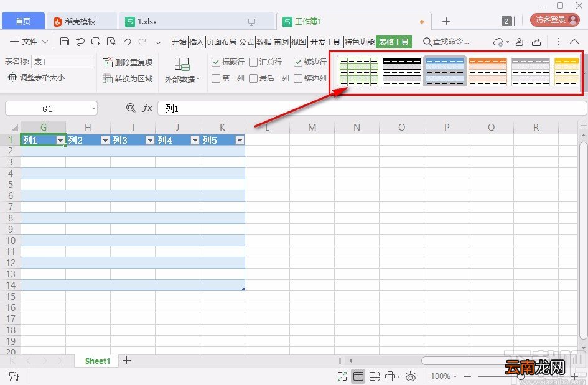Add a new tab with plus button
The width and height of the screenshot is (588, 385).
pos(446,21)
